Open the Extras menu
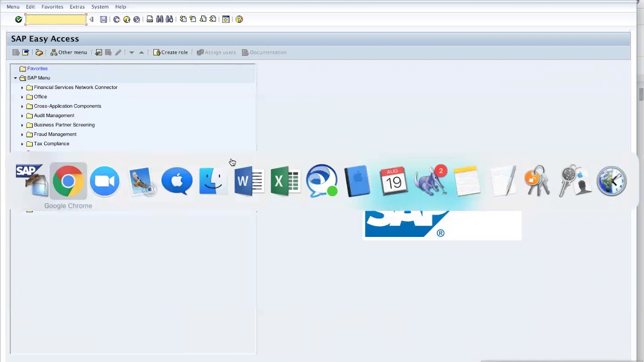This screenshot has height=362, width=644. [77, 7]
